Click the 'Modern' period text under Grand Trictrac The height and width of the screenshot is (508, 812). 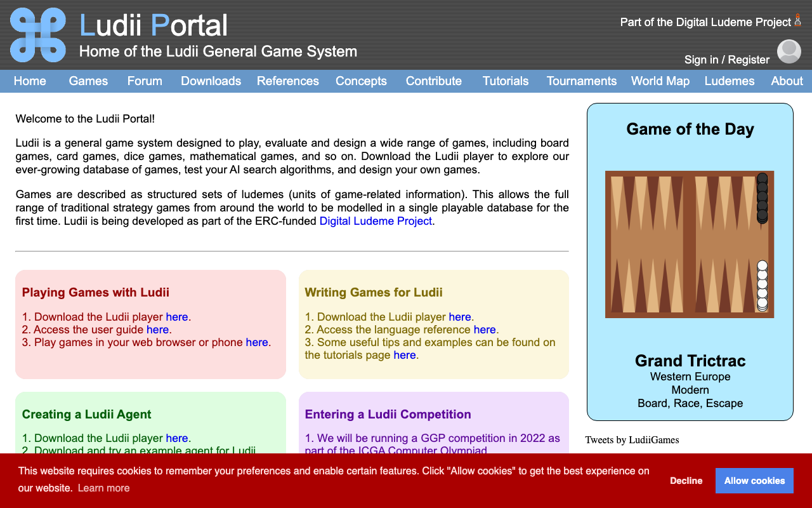[x=690, y=390]
